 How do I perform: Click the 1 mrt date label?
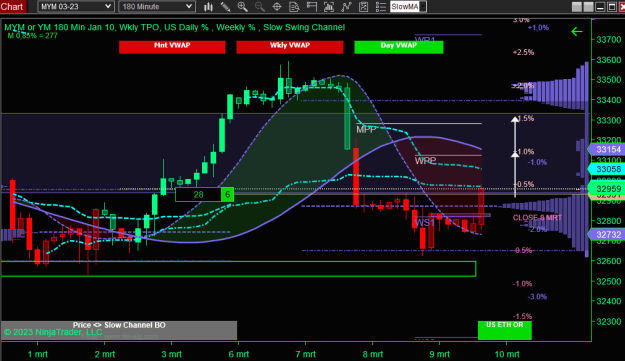[x=37, y=354]
